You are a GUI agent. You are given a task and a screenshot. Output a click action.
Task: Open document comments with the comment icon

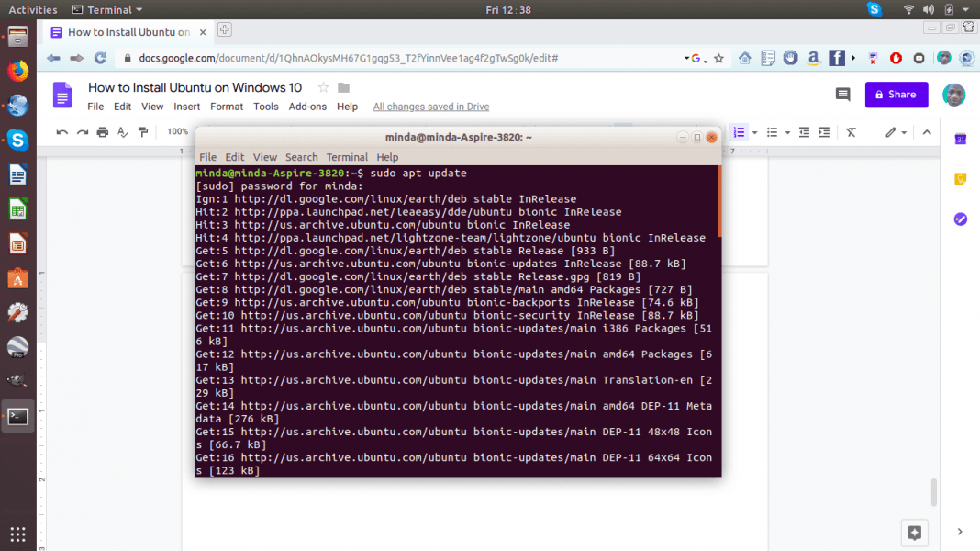[x=842, y=94]
